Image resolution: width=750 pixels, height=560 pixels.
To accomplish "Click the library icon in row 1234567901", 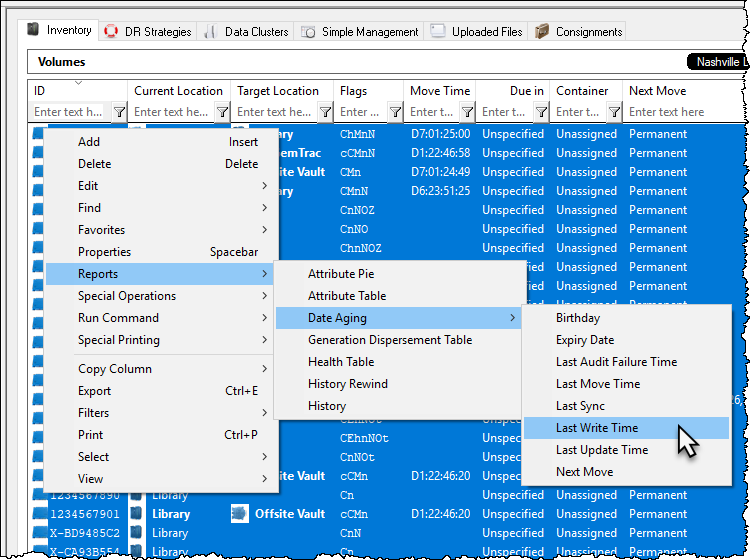I will tap(136, 514).
